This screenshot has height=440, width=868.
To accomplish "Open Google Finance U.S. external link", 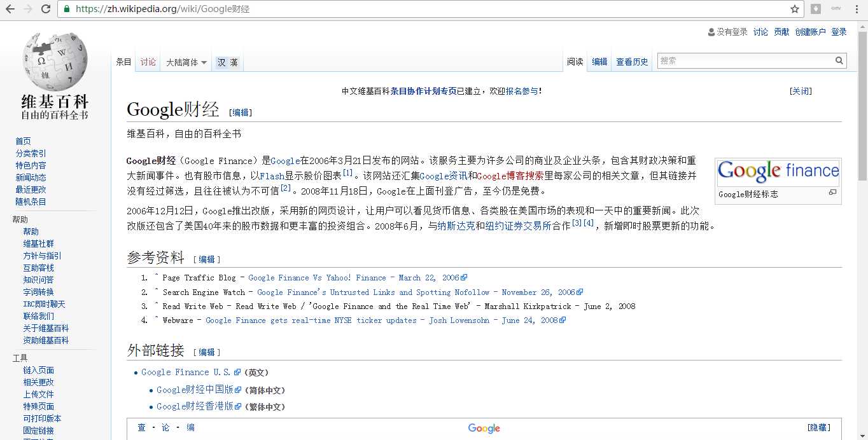I will coord(191,373).
